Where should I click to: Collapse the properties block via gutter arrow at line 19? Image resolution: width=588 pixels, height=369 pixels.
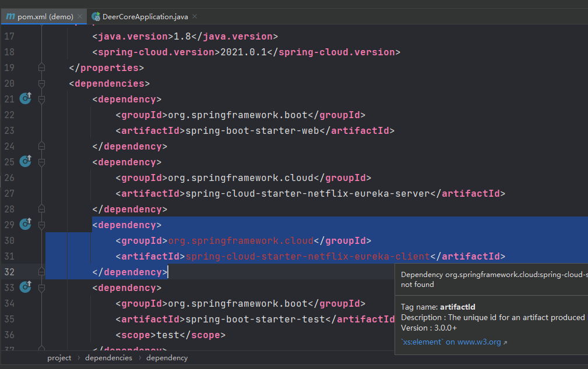point(41,66)
